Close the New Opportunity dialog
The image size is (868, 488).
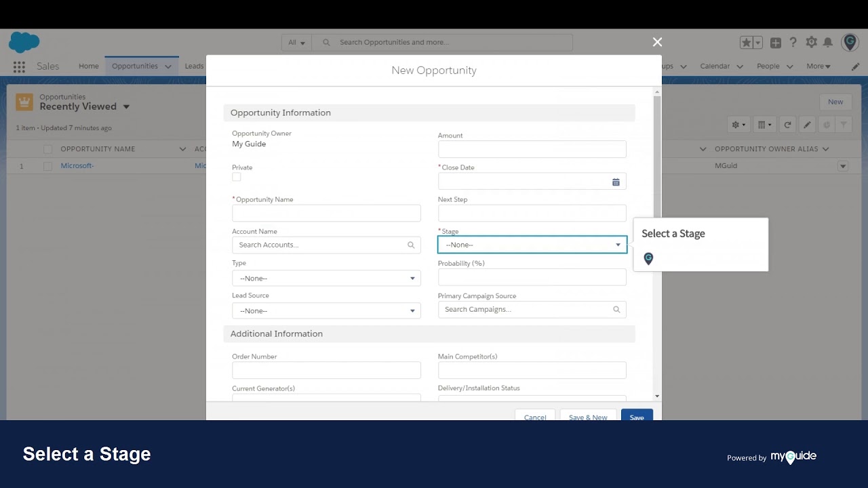pyautogui.click(x=657, y=42)
